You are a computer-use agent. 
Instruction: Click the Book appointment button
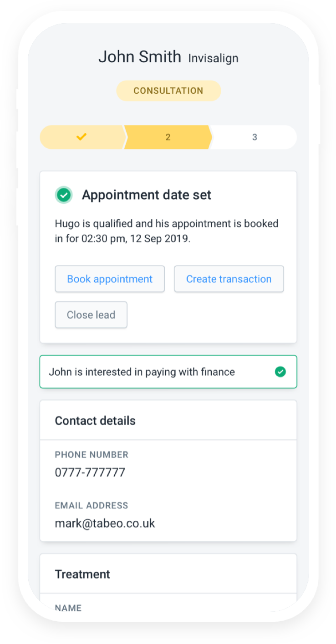tap(110, 279)
